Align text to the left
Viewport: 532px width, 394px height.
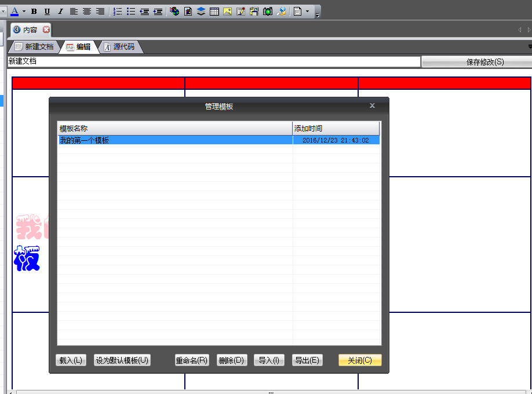tap(74, 11)
